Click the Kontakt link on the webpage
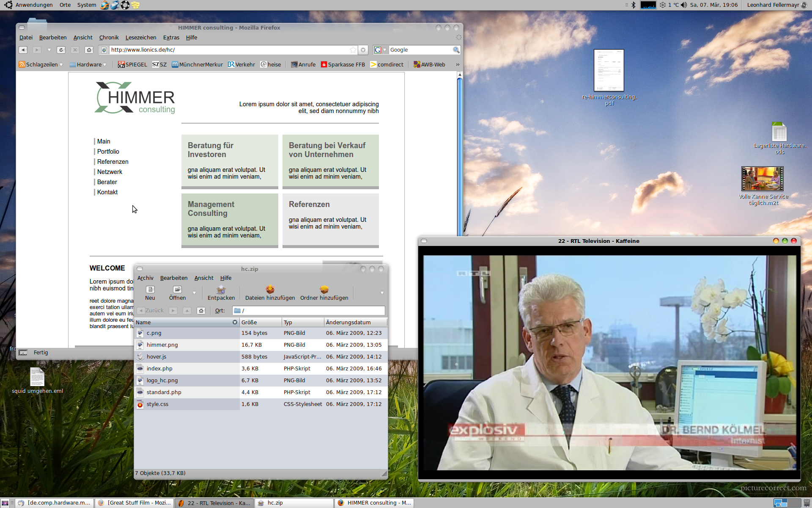The image size is (812, 508). pyautogui.click(x=107, y=192)
